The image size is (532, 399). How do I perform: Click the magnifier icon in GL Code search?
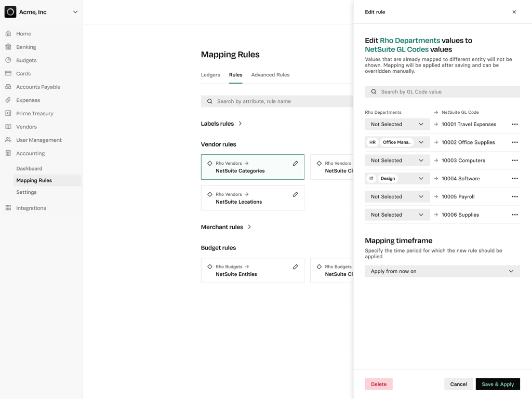(x=374, y=91)
